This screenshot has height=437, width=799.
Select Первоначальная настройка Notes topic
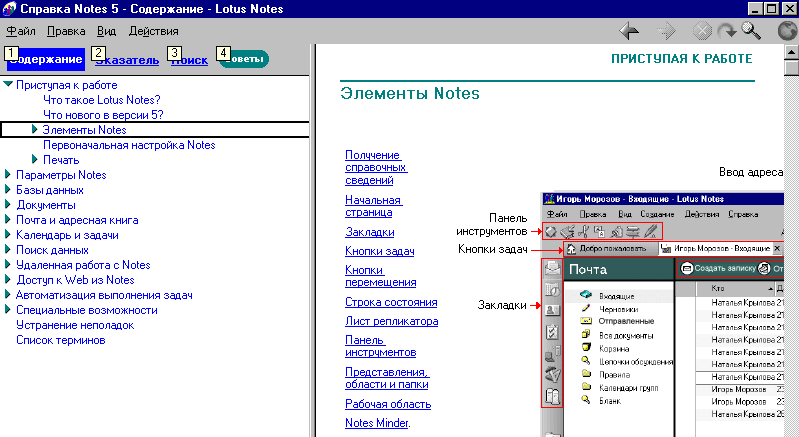129,145
